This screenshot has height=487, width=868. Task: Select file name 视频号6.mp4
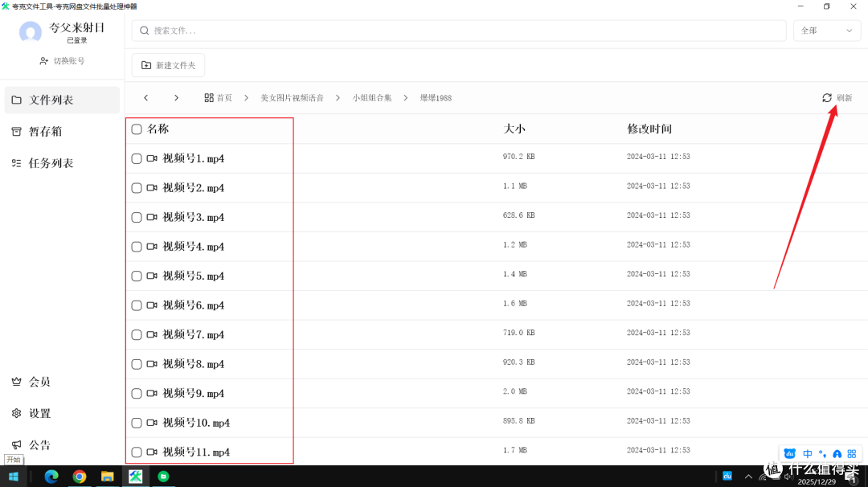point(193,305)
